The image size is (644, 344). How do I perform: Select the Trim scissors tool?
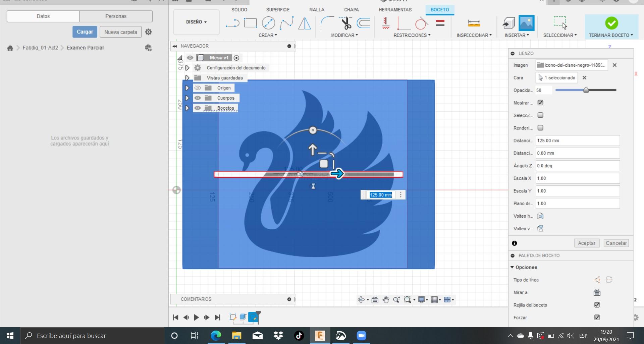(x=345, y=23)
